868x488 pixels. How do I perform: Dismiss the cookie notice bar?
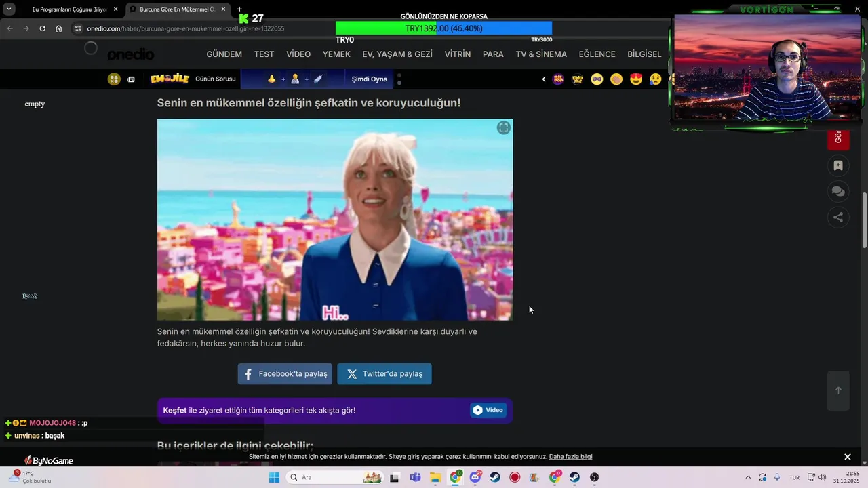(847, 457)
